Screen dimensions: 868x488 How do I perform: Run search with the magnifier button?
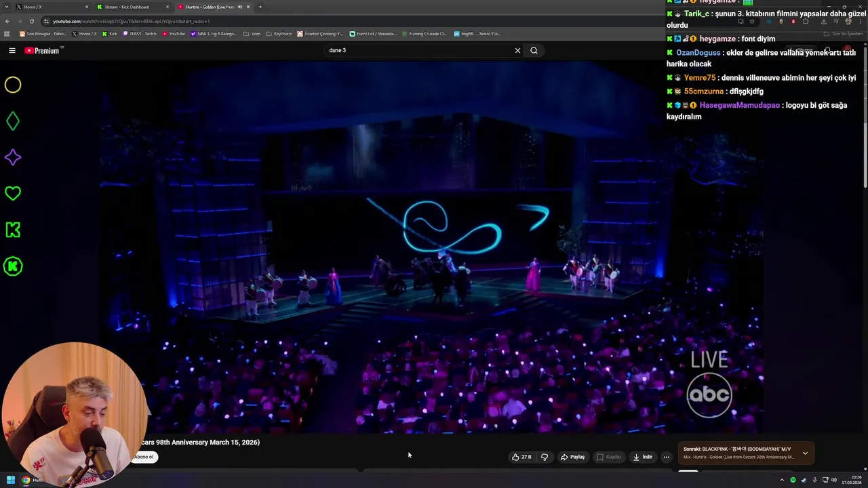pos(534,50)
